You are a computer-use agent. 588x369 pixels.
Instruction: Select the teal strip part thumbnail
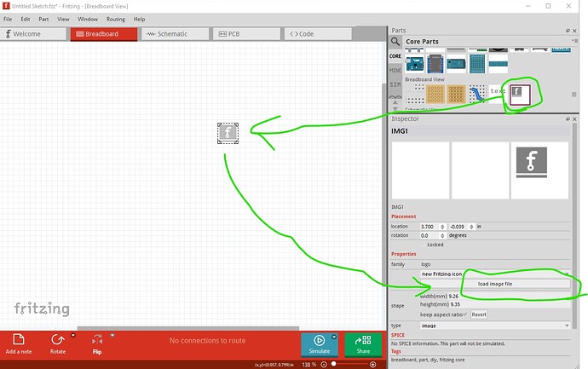coord(499,64)
